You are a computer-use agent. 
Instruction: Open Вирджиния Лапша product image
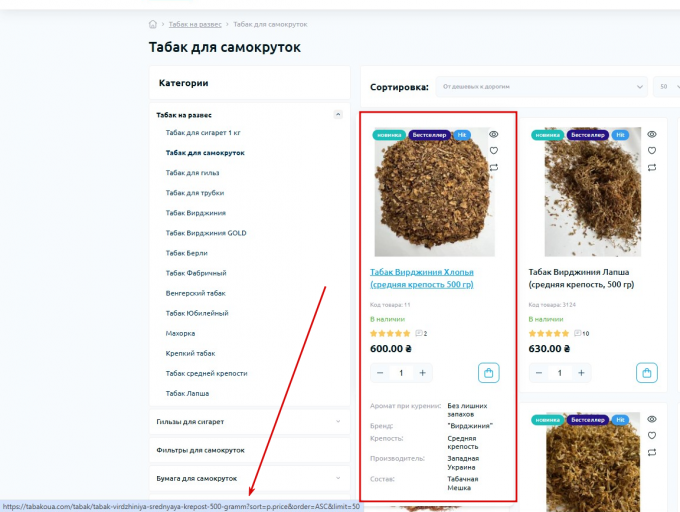click(x=592, y=192)
